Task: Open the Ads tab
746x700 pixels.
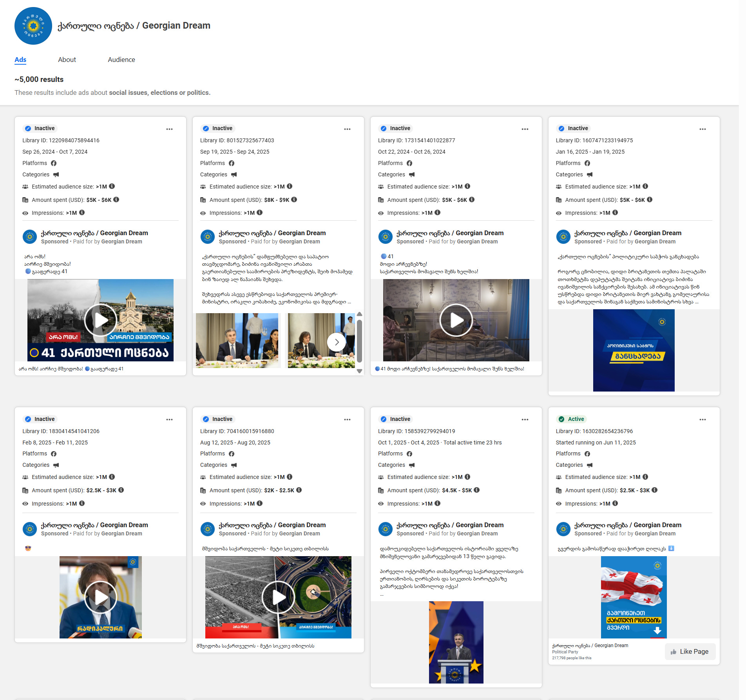Action: [x=20, y=60]
